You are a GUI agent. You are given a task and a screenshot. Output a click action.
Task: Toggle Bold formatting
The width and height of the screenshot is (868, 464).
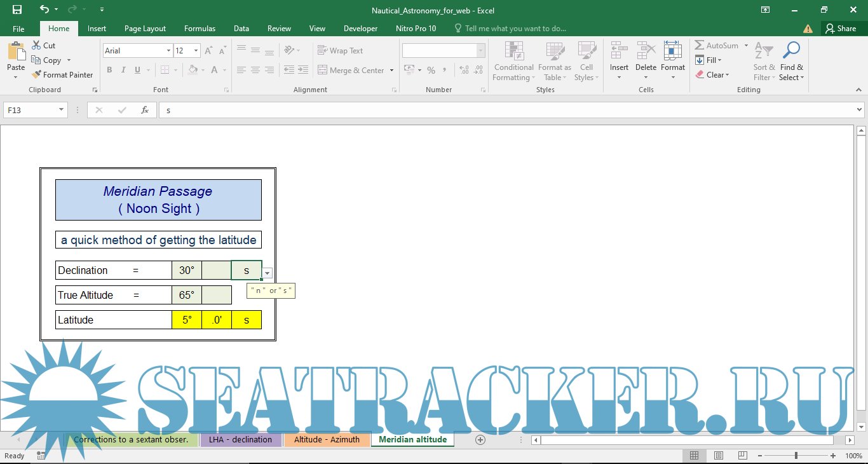pyautogui.click(x=109, y=71)
